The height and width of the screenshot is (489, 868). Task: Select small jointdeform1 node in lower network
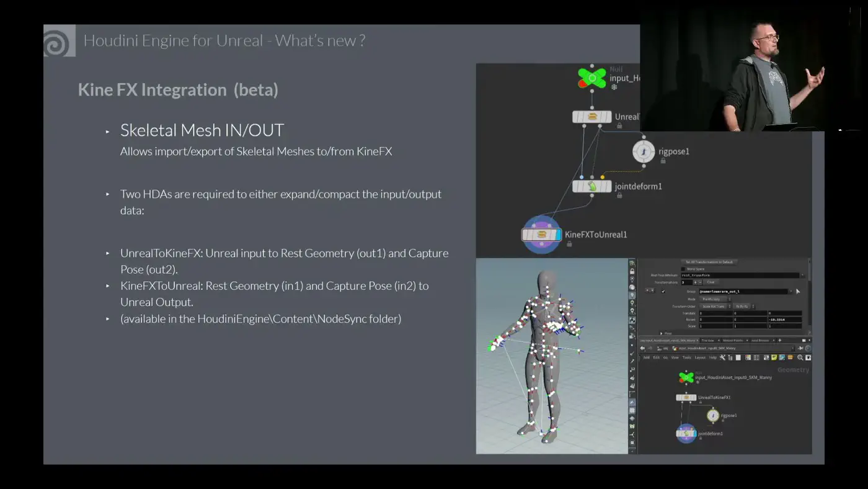[686, 433]
